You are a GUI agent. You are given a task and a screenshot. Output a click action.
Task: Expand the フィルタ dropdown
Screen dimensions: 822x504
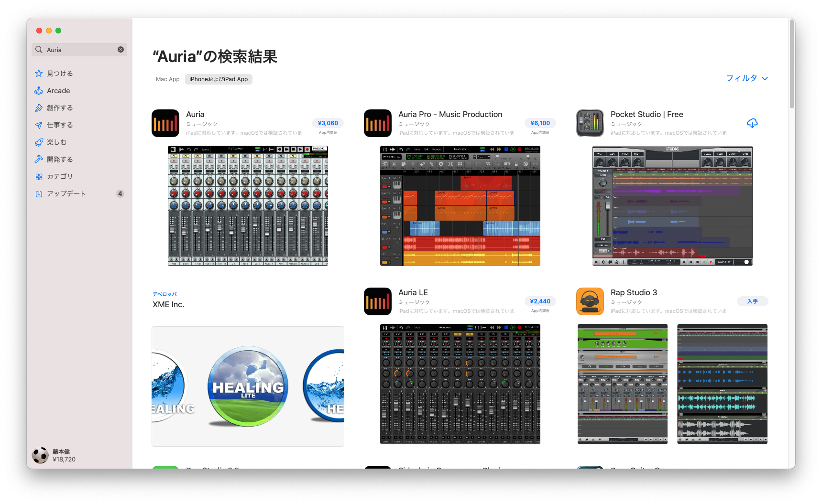click(747, 78)
